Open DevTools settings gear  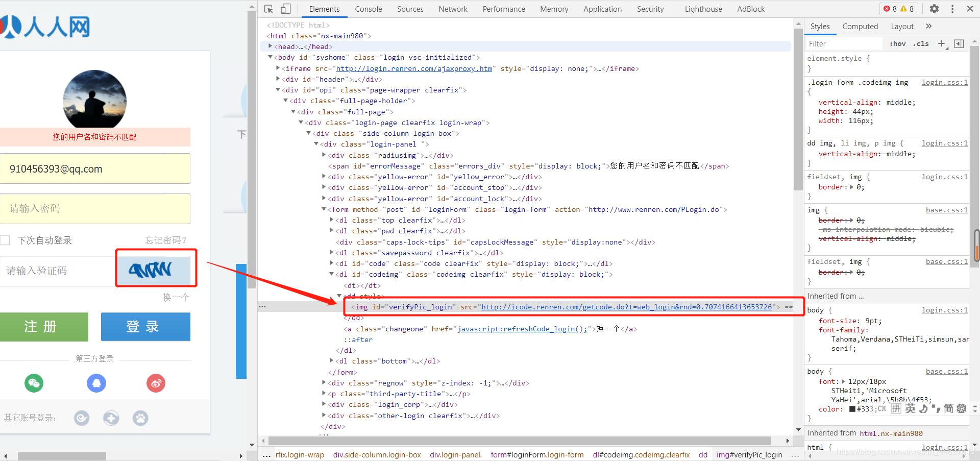(934, 9)
